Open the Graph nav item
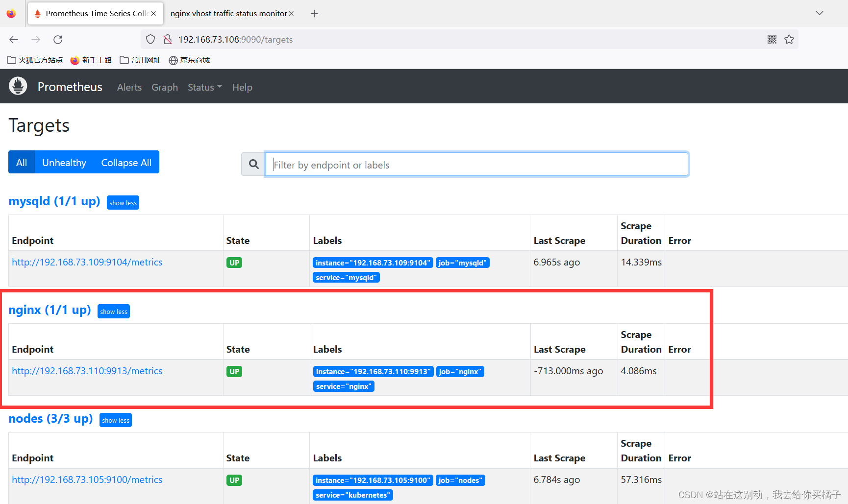This screenshot has width=848, height=504. (x=165, y=87)
